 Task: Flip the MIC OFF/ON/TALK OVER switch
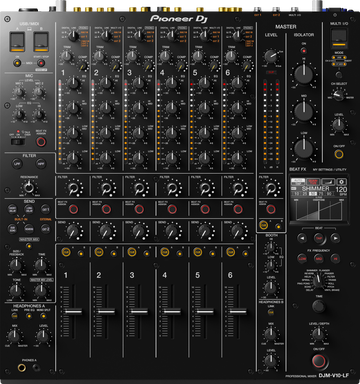(18, 142)
